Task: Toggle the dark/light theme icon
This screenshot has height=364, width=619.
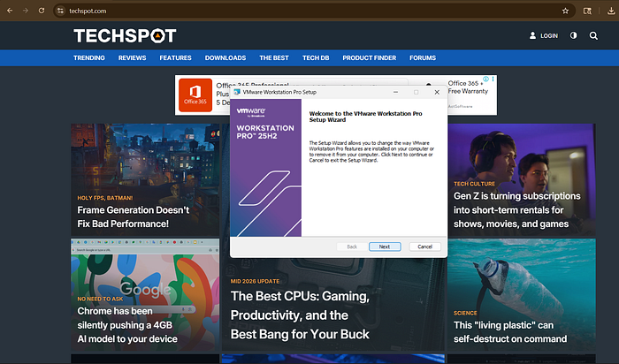Action: pyautogui.click(x=573, y=35)
